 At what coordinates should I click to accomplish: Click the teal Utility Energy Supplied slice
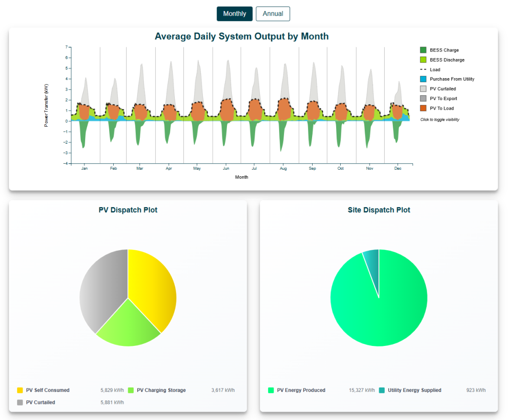pos(372,260)
